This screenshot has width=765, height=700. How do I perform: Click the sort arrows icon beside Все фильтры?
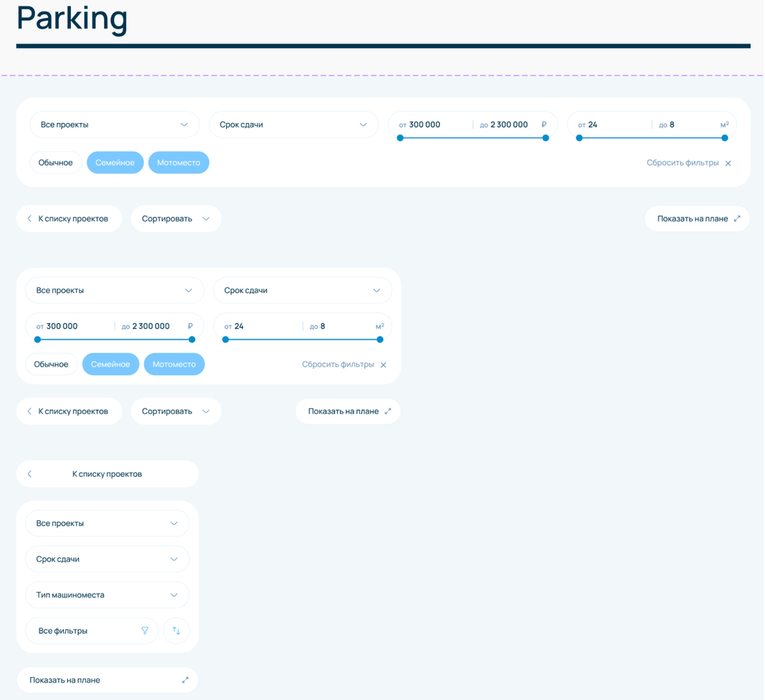pyautogui.click(x=176, y=631)
